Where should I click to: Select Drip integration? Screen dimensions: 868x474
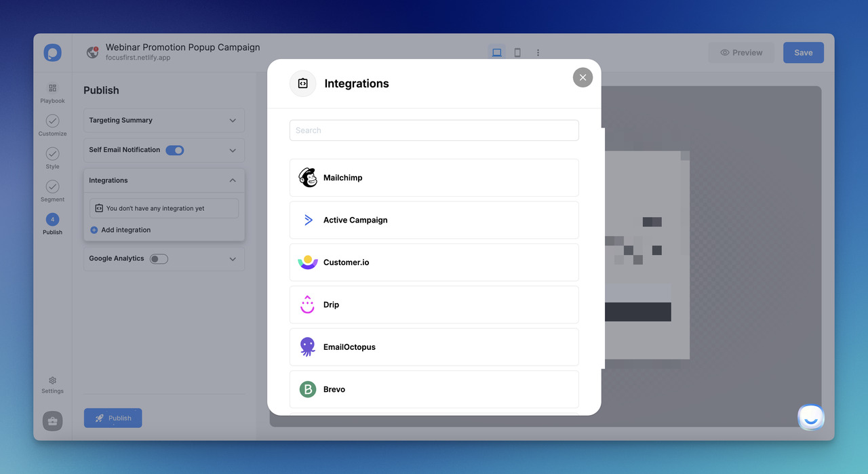434,304
